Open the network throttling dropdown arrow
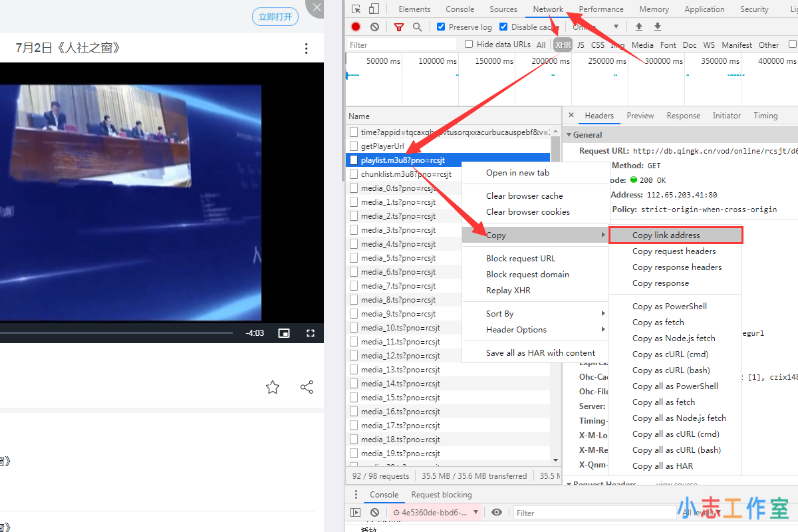 point(616,27)
